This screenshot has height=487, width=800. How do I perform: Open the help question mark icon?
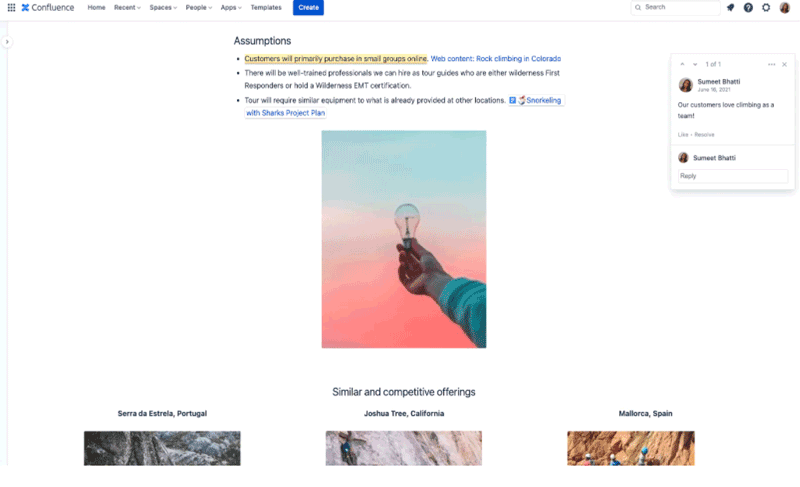point(748,7)
